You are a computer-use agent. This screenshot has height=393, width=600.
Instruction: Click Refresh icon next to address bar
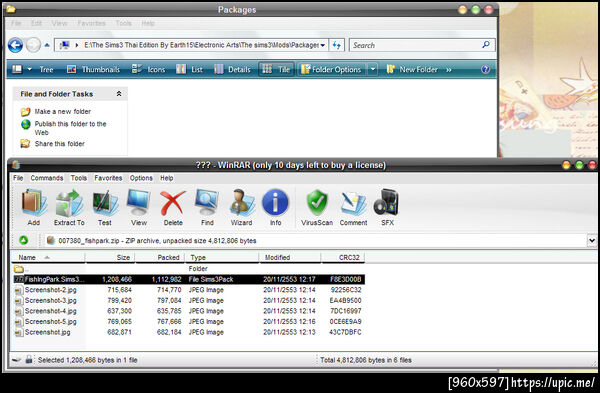click(x=337, y=45)
